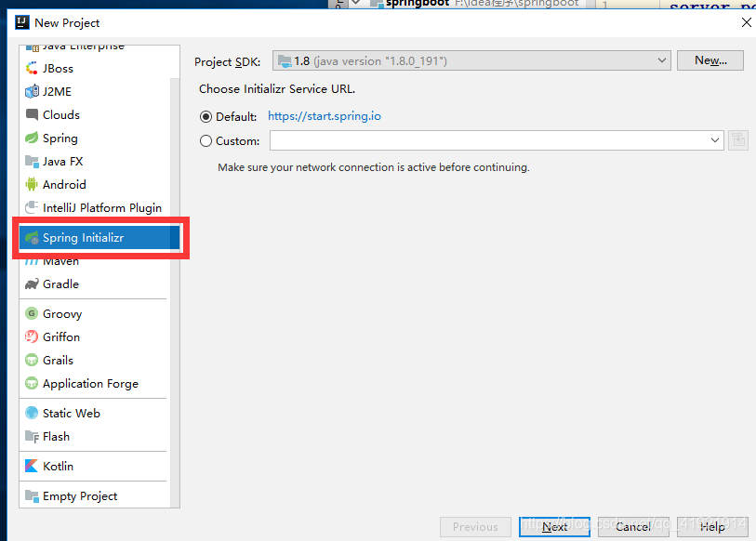Select the IntelliJ Platform Plugin text label
The image size is (756, 541).
pyautogui.click(x=102, y=208)
